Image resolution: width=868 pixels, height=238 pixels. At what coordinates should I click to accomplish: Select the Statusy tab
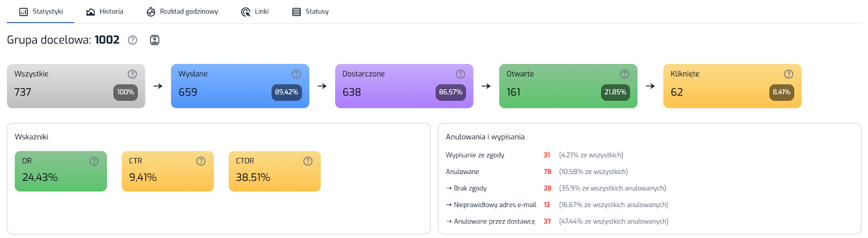[310, 11]
